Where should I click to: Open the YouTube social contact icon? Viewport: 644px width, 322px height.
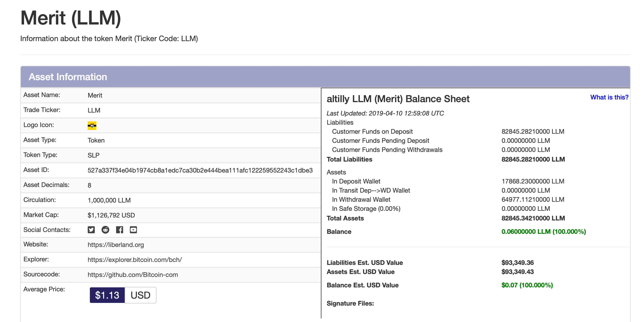(133, 230)
